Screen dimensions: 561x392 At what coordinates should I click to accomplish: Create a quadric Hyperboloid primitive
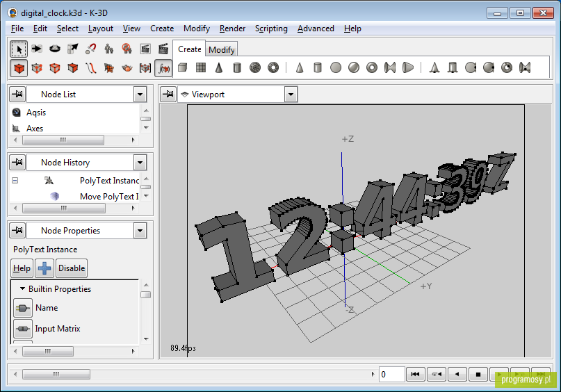pos(389,67)
